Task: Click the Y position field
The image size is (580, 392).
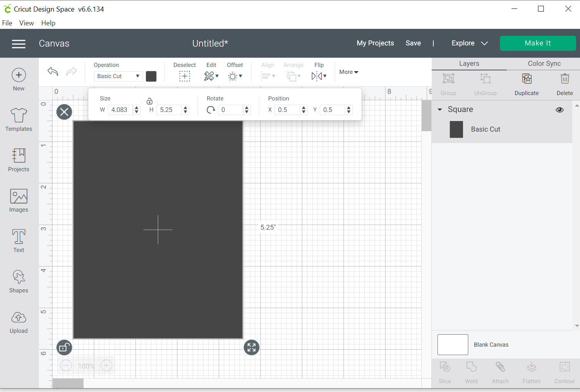Action: [332, 110]
